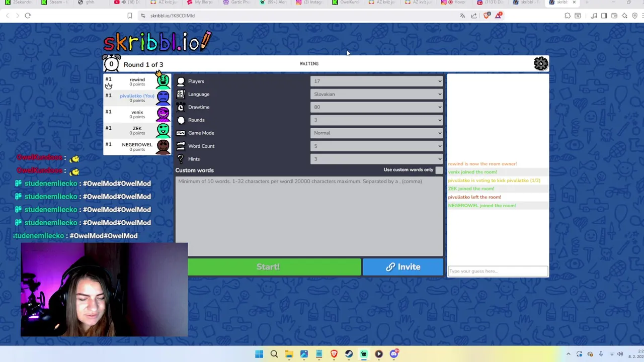Click the WAITING status text
Viewport: 644px width, 362px height.
pyautogui.click(x=309, y=63)
